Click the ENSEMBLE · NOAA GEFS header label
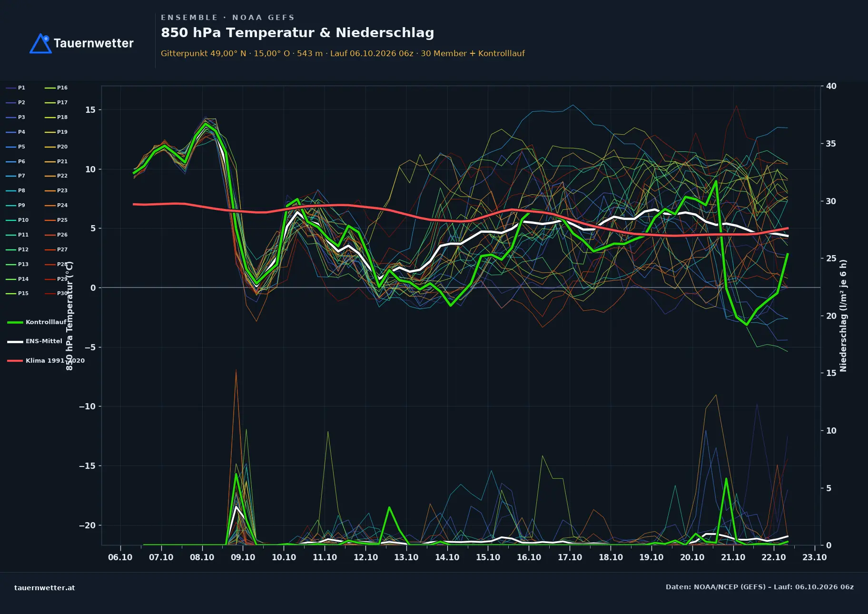This screenshot has height=614, width=868. coord(227,18)
